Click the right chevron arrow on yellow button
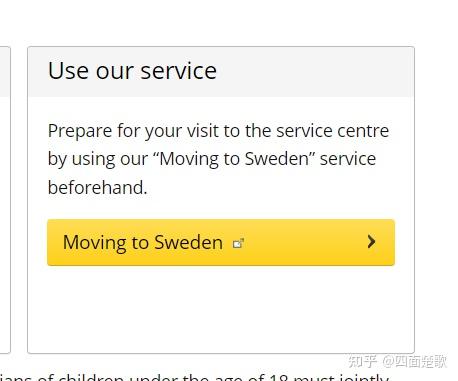Viewport: 458px width, 381px height. tap(371, 242)
